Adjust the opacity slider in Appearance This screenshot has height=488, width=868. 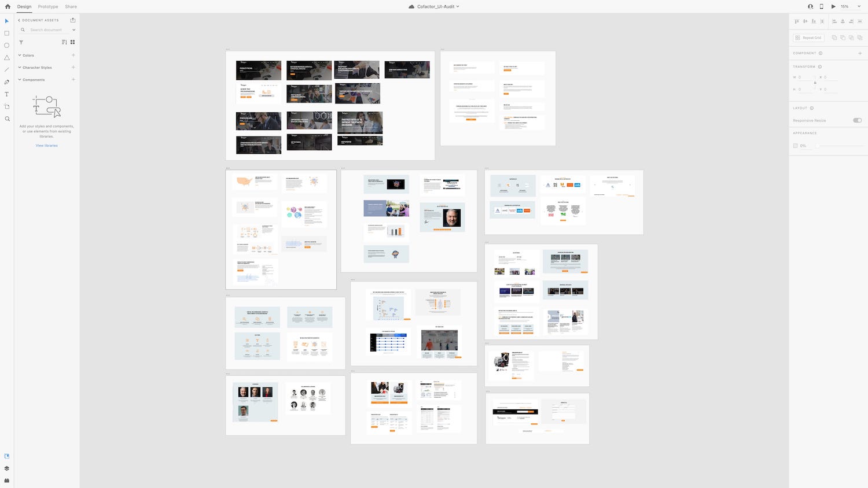pos(839,146)
